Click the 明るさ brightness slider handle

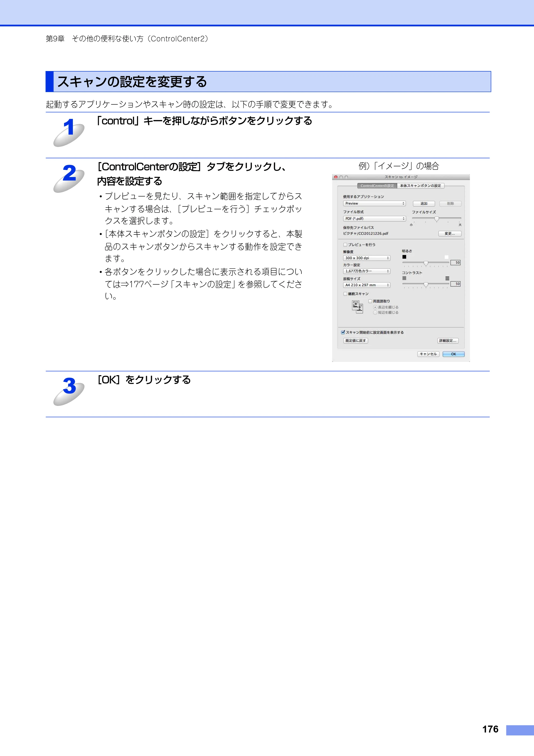point(426,263)
